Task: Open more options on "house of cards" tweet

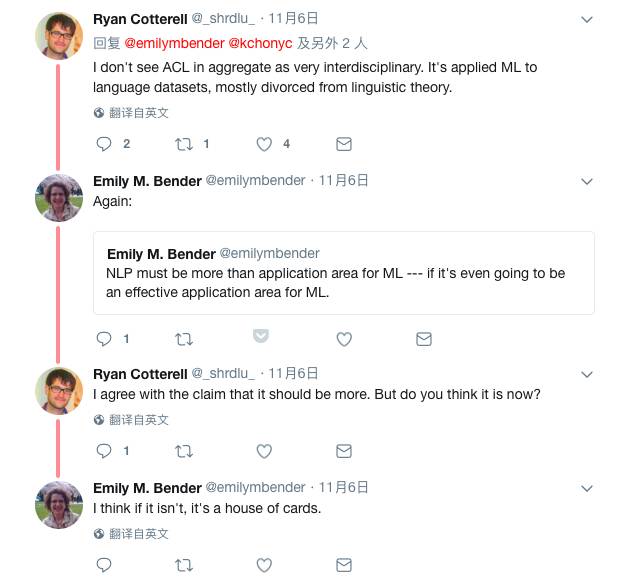Action: (x=587, y=488)
